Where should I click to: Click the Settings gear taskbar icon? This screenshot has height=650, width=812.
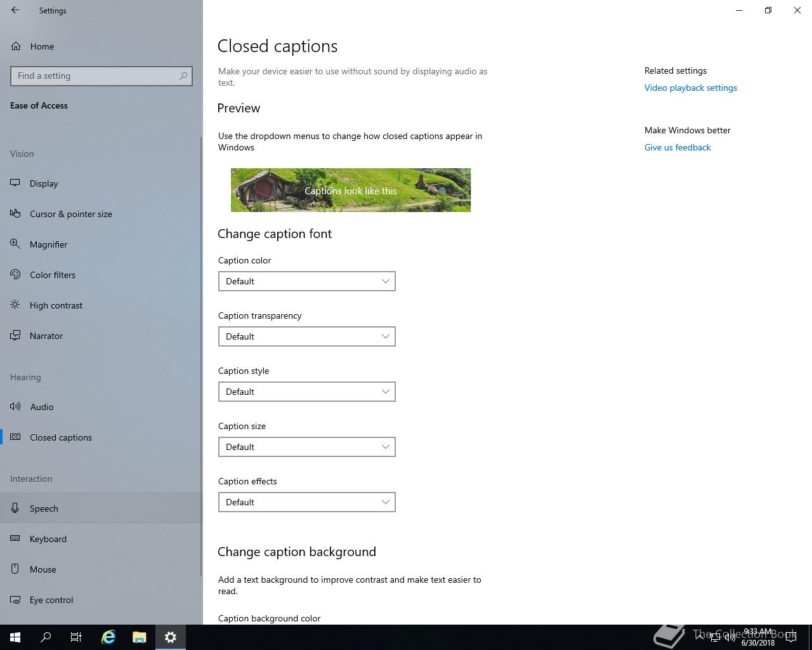[x=170, y=637]
